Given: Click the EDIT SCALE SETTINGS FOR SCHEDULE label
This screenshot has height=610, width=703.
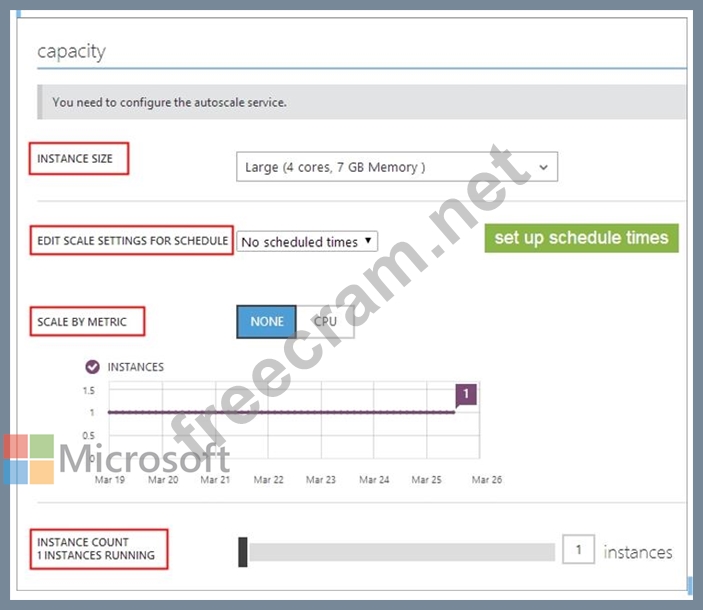Looking at the screenshot, I should (x=132, y=241).
